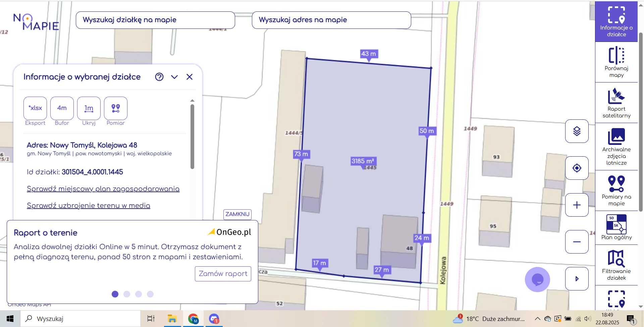Viewport: 644px width, 327px height.
Task: Click address Nowy Tomyśl, Kolejowa 48
Action: pyautogui.click(x=82, y=145)
